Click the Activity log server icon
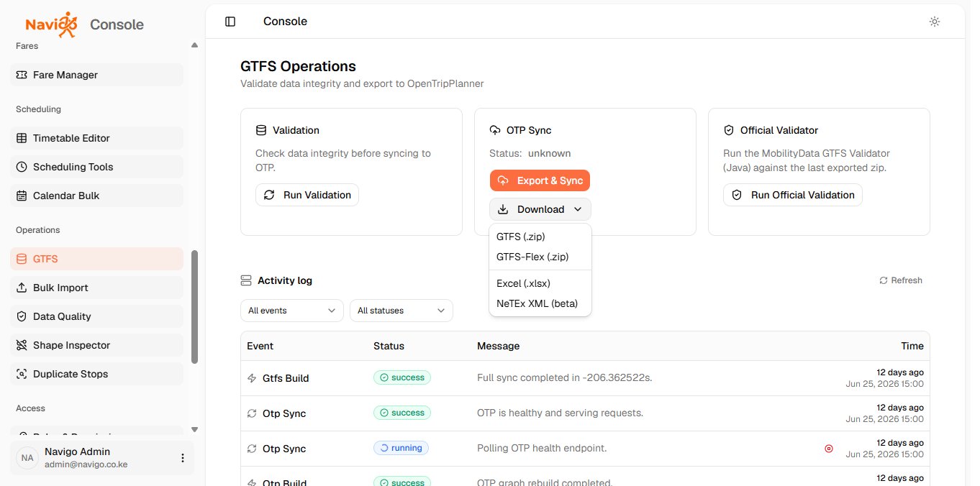 tap(246, 280)
